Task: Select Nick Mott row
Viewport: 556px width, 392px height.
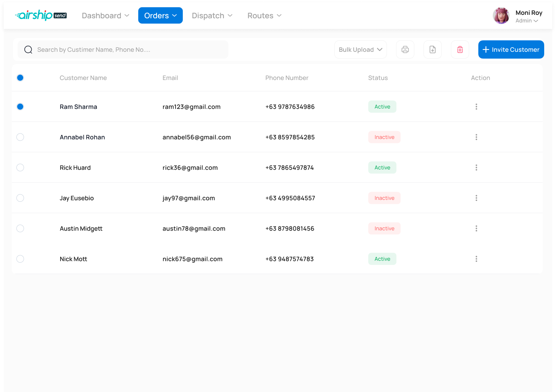Action: tap(20, 259)
